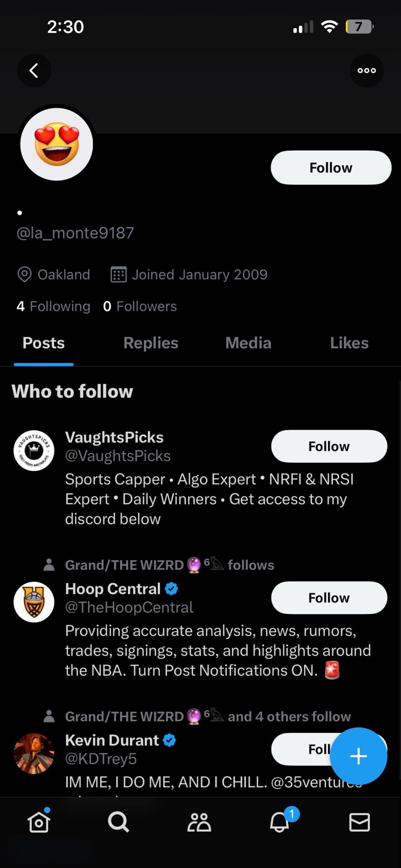Tap the @VaughtsPicks handle
Viewport: 401px width, 868px height.
(x=118, y=456)
